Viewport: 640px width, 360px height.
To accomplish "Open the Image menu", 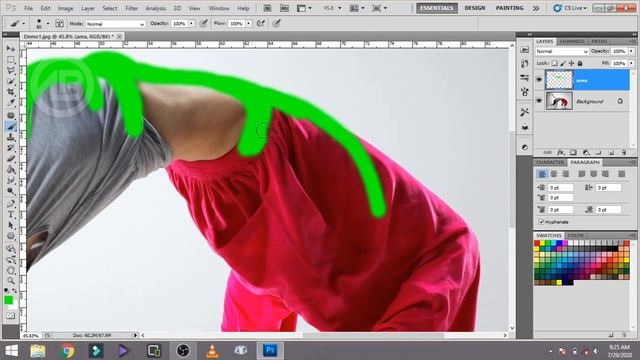I will point(65,8).
